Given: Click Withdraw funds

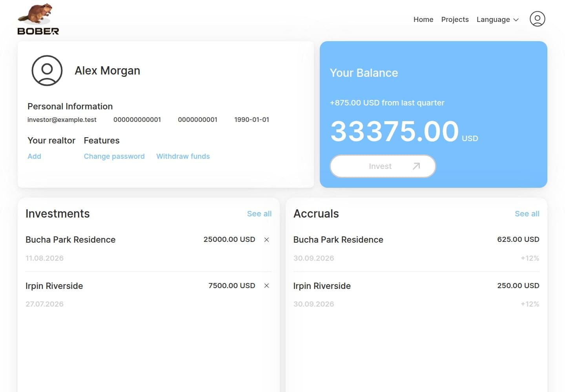Looking at the screenshot, I should point(183,156).
